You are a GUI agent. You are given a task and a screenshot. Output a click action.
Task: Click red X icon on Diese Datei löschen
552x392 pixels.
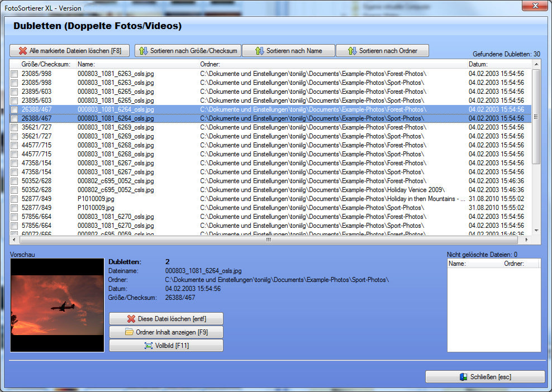click(x=131, y=319)
